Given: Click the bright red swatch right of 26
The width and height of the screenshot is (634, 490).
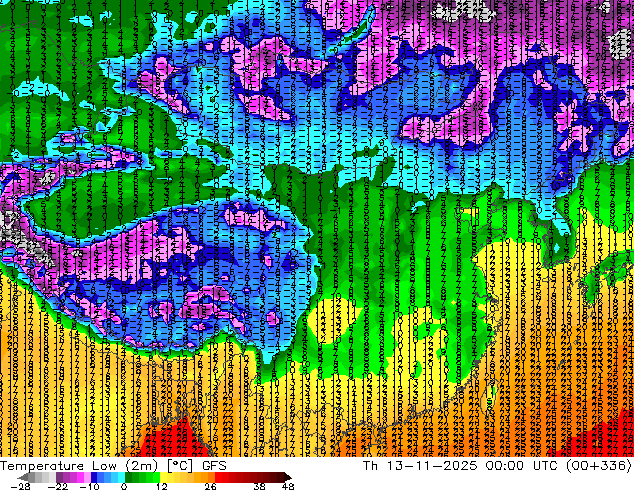Looking at the screenshot, I should [x=218, y=477].
